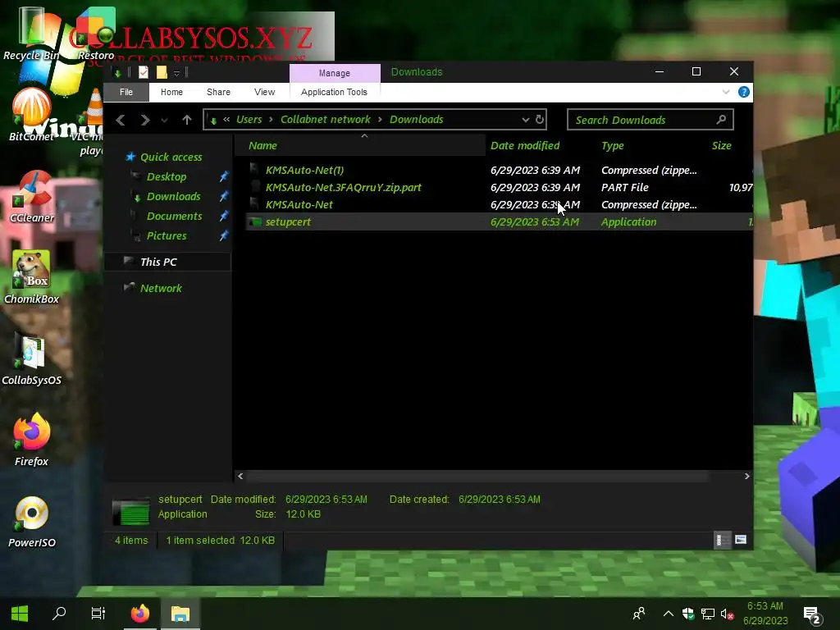Click the pin icon beside Desktop
Image resolution: width=840 pixels, height=630 pixels.
[x=223, y=176]
